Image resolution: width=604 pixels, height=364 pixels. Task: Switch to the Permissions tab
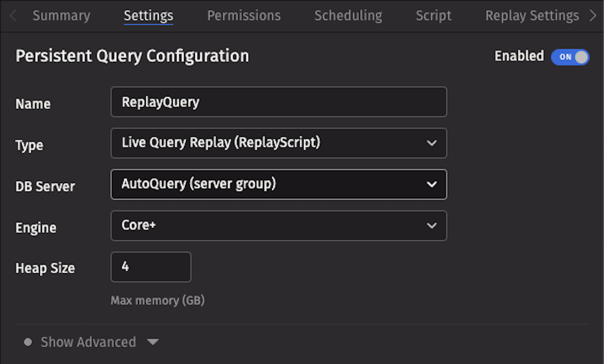coord(244,16)
